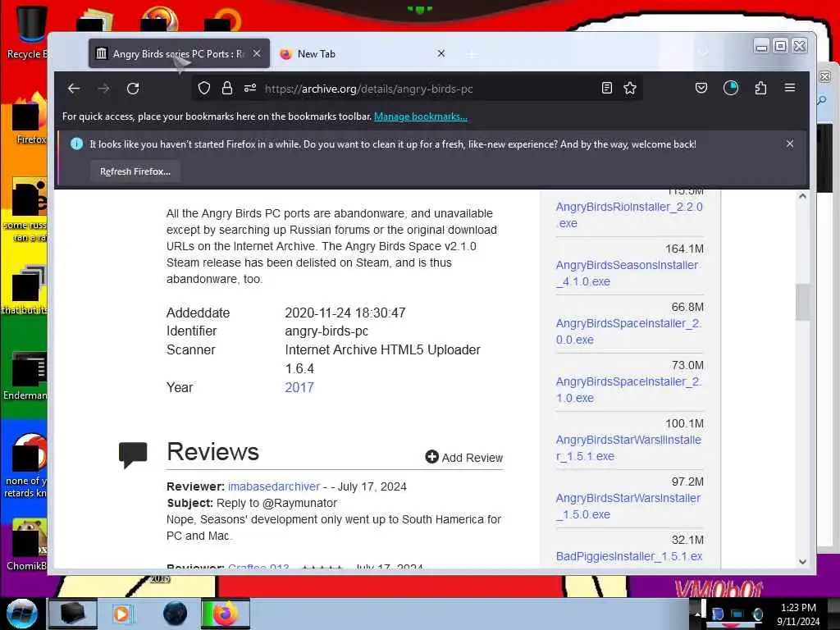
Task: Click the identifier angry-birds-pc text
Action: [326, 331]
